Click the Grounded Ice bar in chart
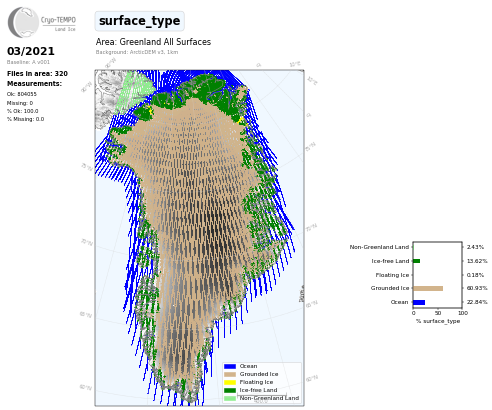 428,288
